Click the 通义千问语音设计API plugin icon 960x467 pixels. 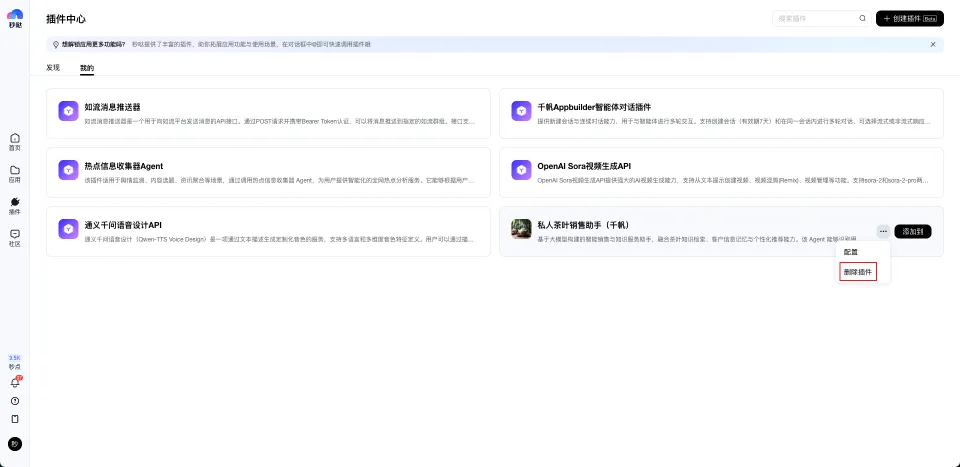point(69,229)
